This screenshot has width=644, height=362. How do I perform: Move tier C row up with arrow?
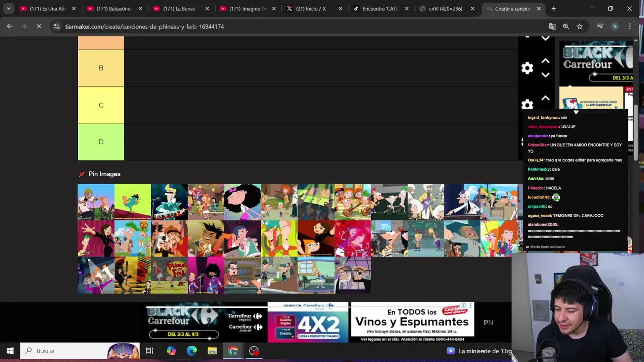click(545, 98)
